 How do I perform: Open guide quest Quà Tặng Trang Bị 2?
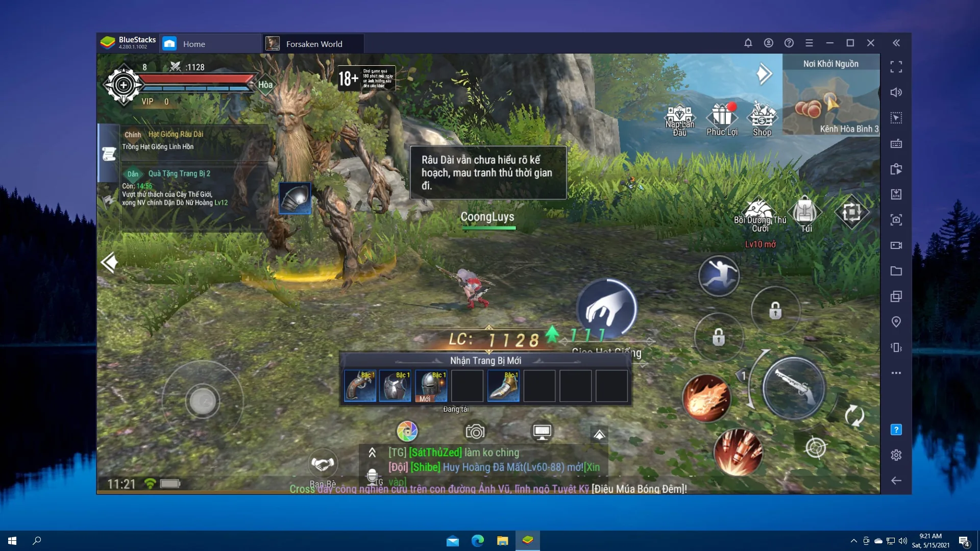point(195,188)
